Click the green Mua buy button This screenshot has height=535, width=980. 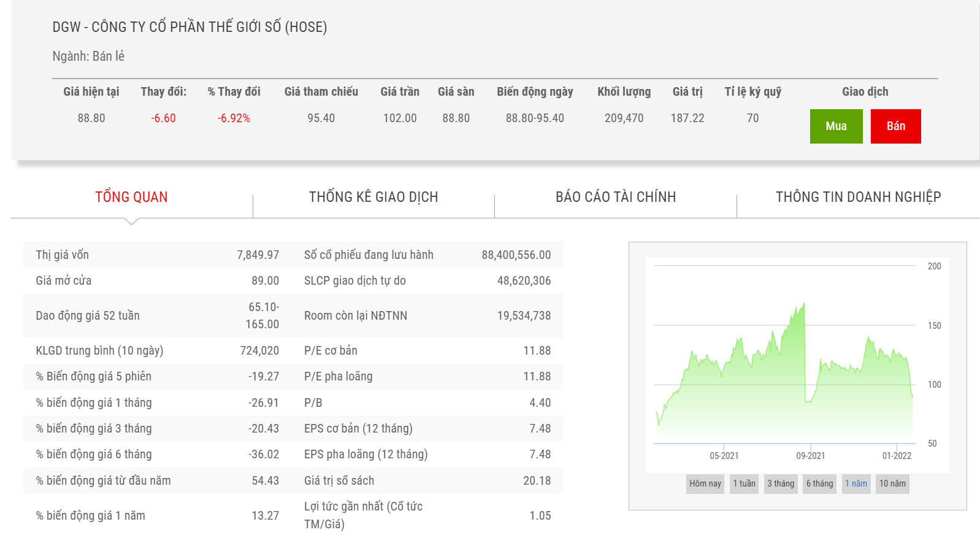pyautogui.click(x=836, y=126)
